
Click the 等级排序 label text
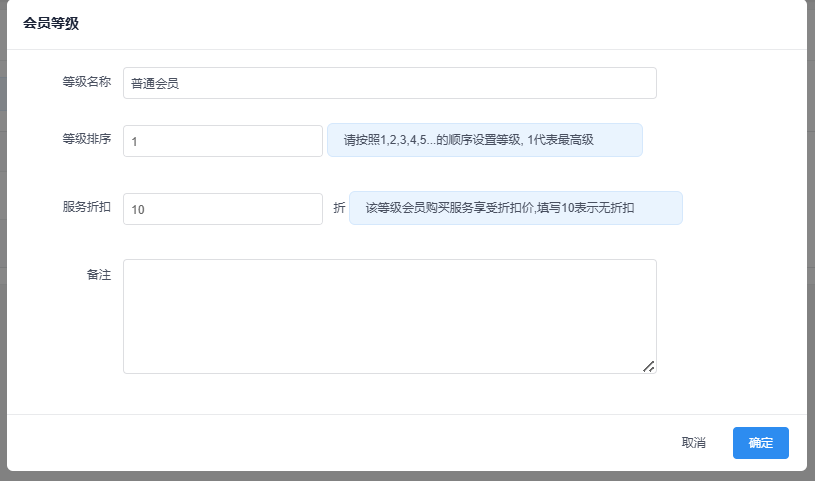pyautogui.click(x=86, y=140)
